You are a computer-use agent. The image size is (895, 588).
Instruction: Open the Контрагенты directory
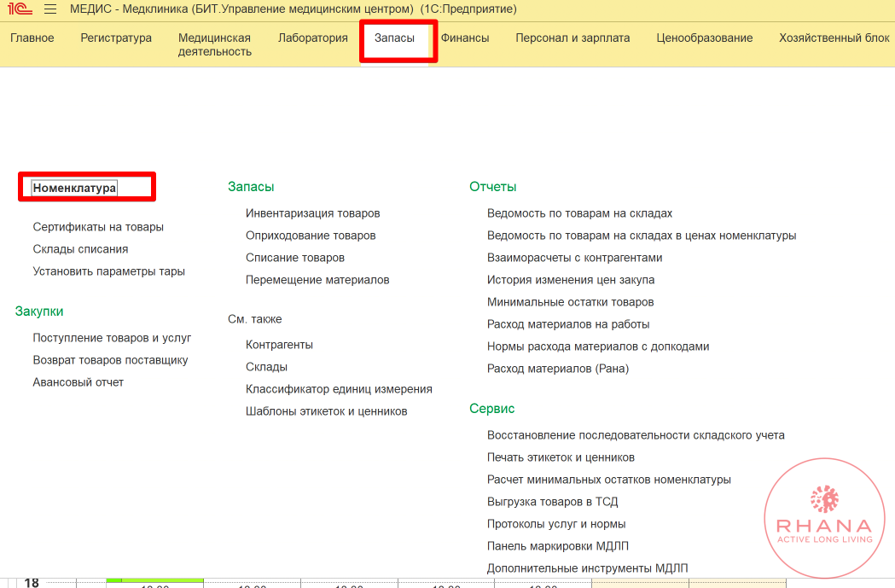click(279, 345)
